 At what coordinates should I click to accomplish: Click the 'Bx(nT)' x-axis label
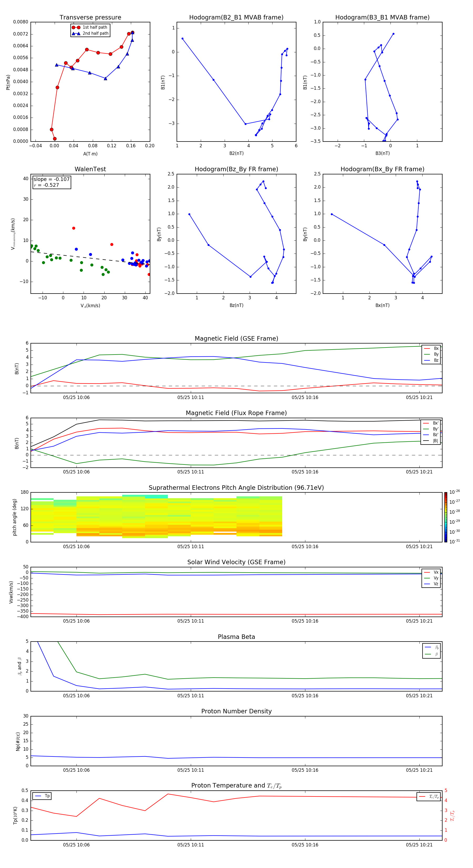click(382, 305)
